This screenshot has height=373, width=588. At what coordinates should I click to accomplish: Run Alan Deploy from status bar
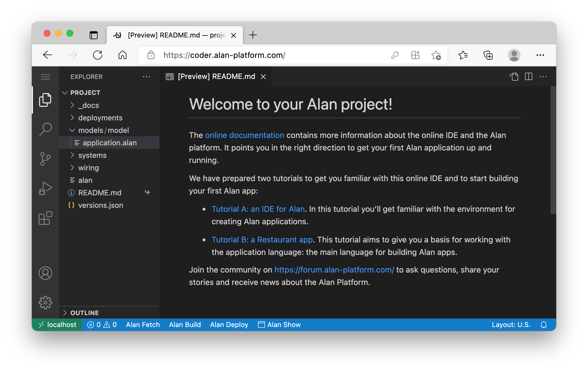click(229, 325)
